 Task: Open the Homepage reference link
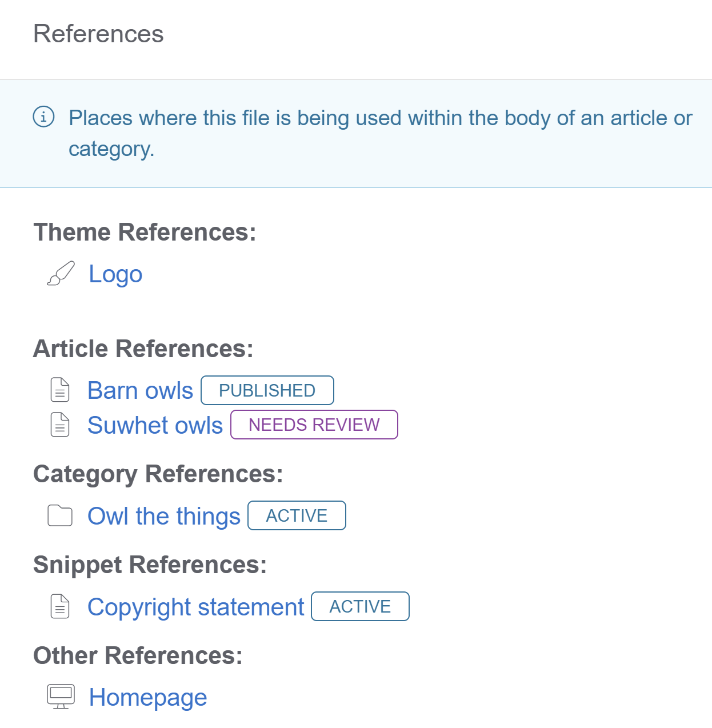coord(148,698)
